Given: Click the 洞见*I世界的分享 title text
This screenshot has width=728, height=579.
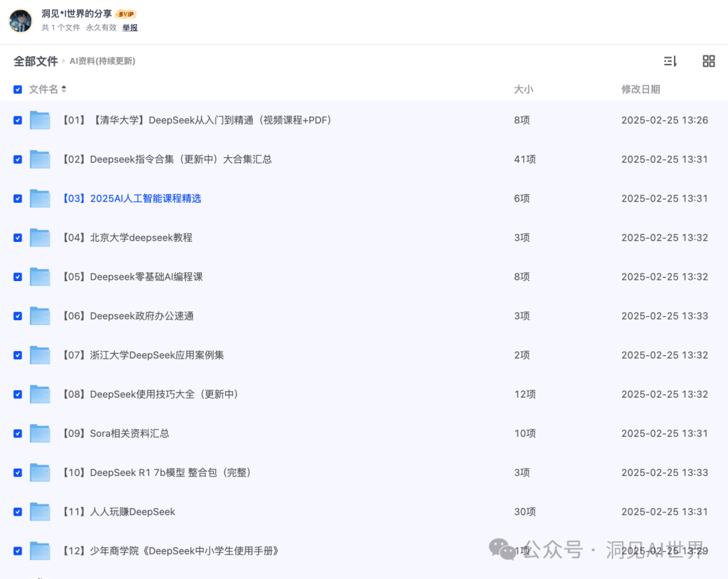Looking at the screenshot, I should (x=77, y=14).
